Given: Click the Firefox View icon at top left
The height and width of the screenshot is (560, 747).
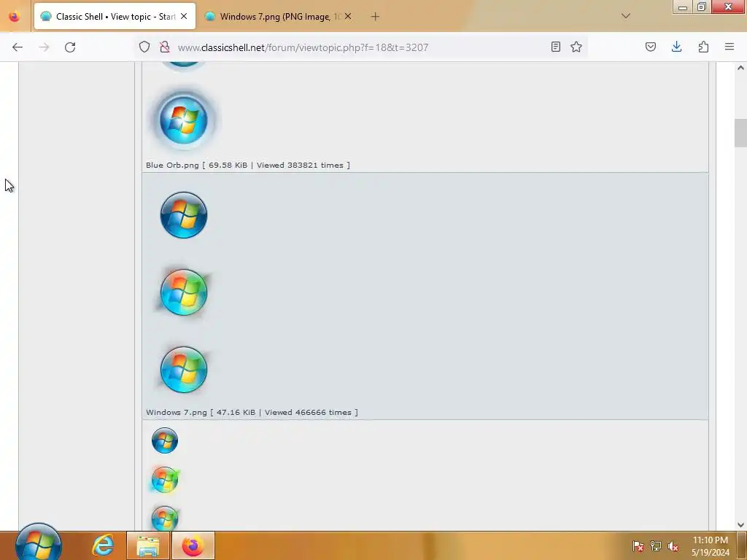Looking at the screenshot, I should [x=15, y=16].
